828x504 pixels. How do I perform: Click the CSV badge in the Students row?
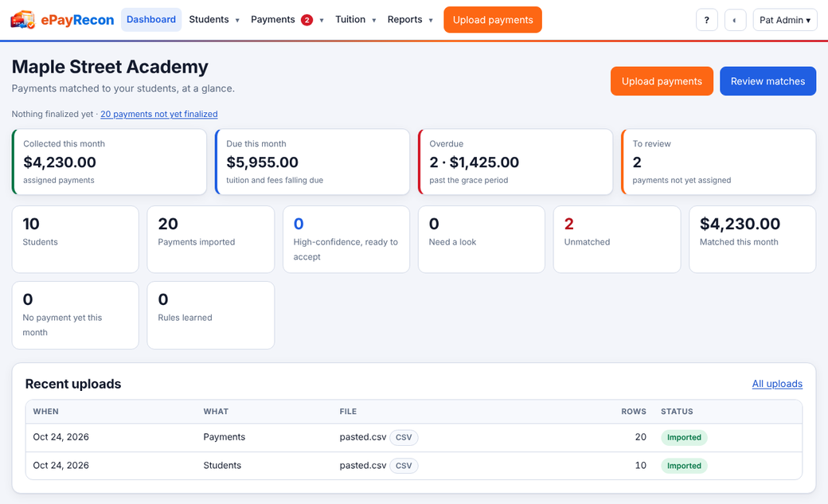tap(404, 466)
